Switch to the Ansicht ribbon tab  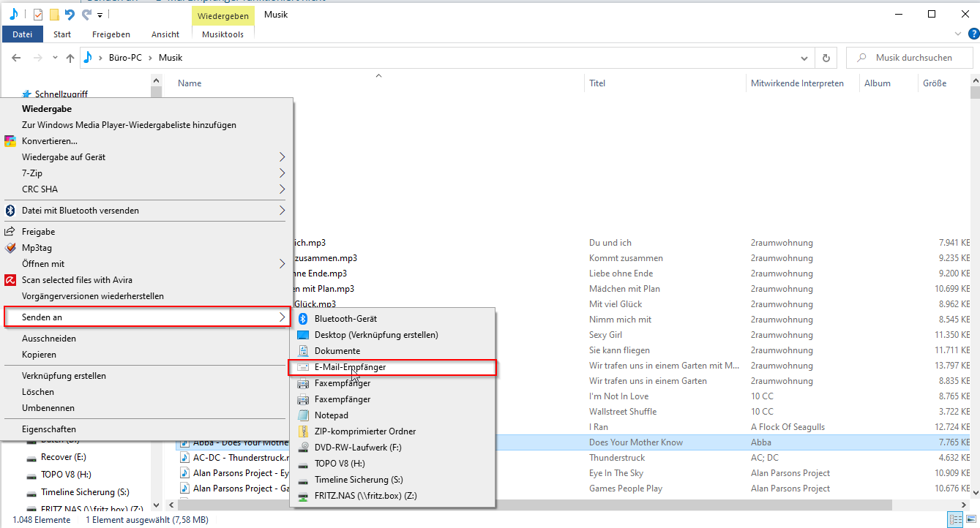(x=165, y=34)
